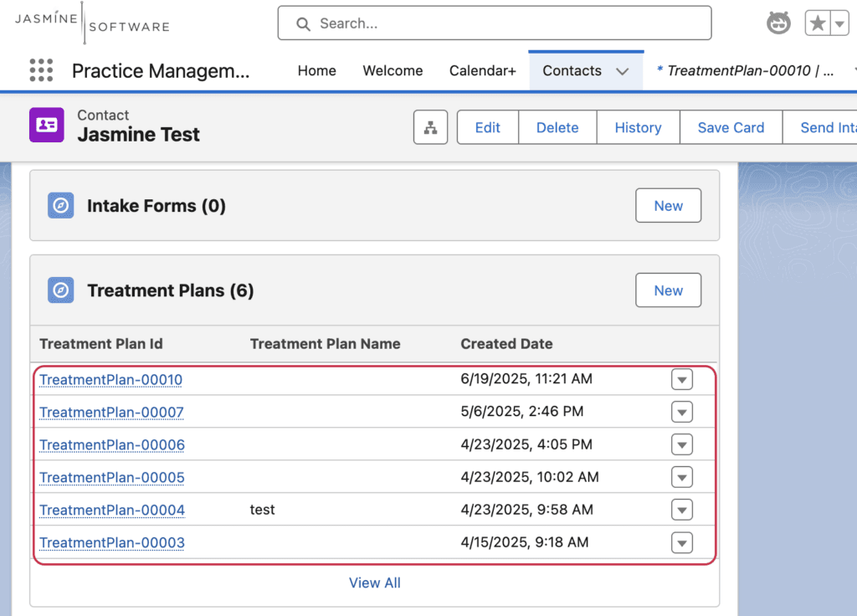Image resolution: width=857 pixels, height=616 pixels.
Task: Click New in Treatment Plans section
Action: point(669,290)
